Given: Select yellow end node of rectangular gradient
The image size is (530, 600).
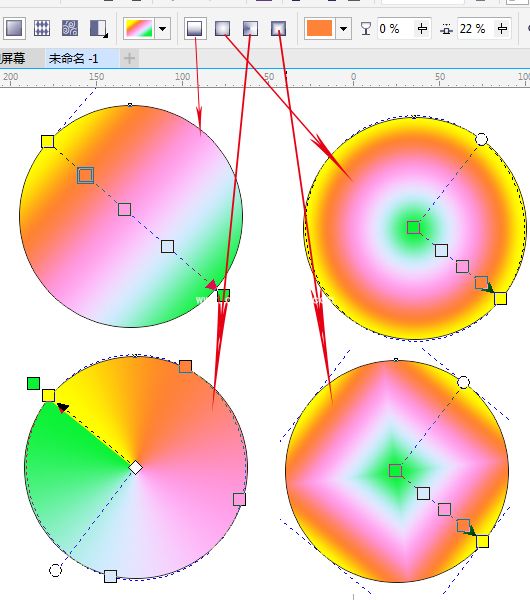Looking at the screenshot, I should (x=482, y=541).
